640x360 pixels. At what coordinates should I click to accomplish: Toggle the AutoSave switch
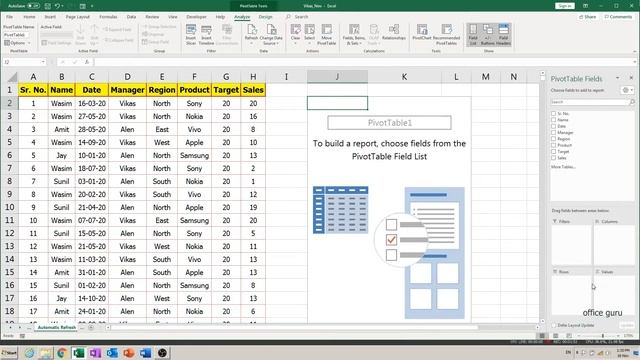tap(33, 6)
